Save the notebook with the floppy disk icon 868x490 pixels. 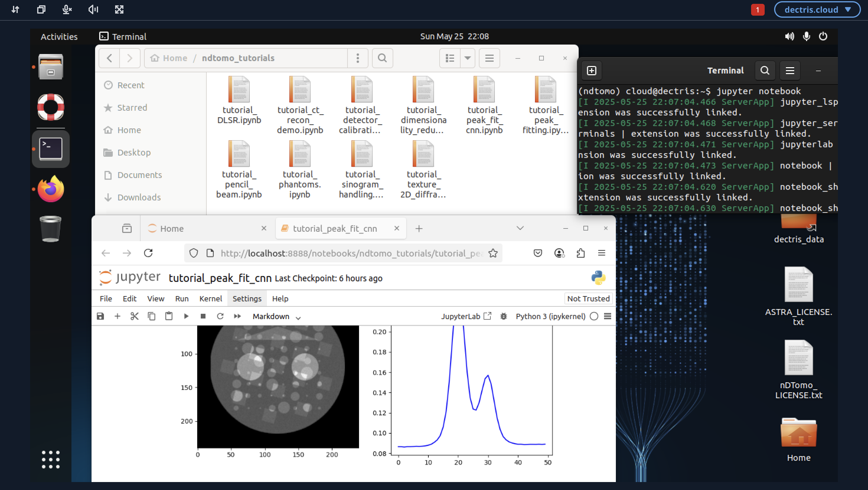point(100,316)
